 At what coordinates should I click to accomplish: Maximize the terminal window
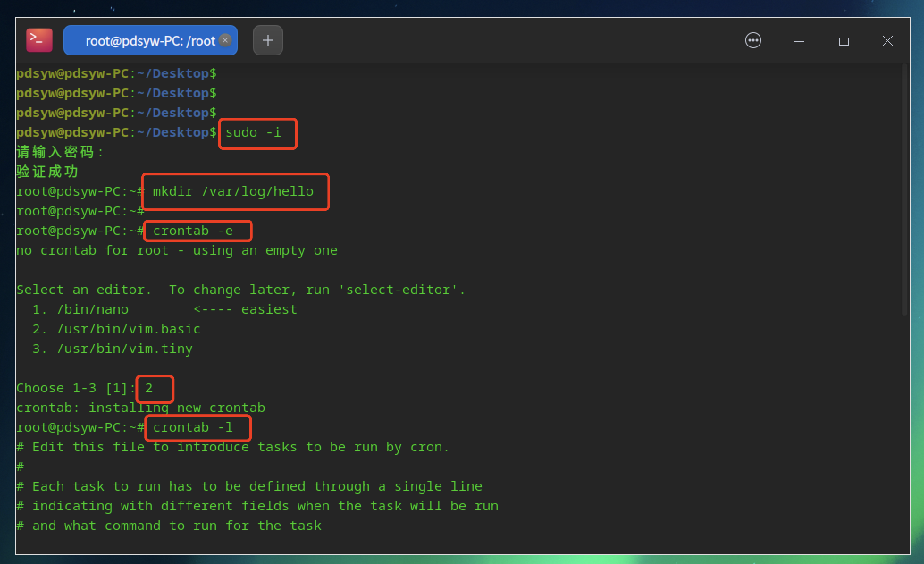[844, 41]
